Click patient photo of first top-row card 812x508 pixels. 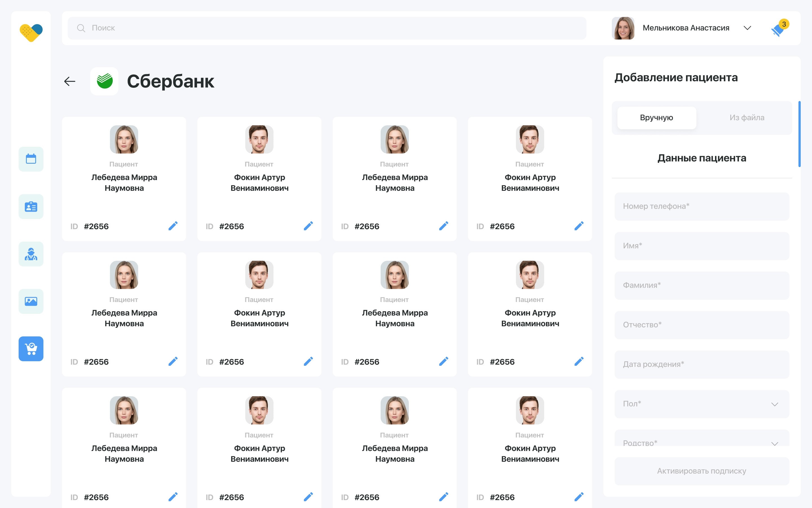click(124, 139)
